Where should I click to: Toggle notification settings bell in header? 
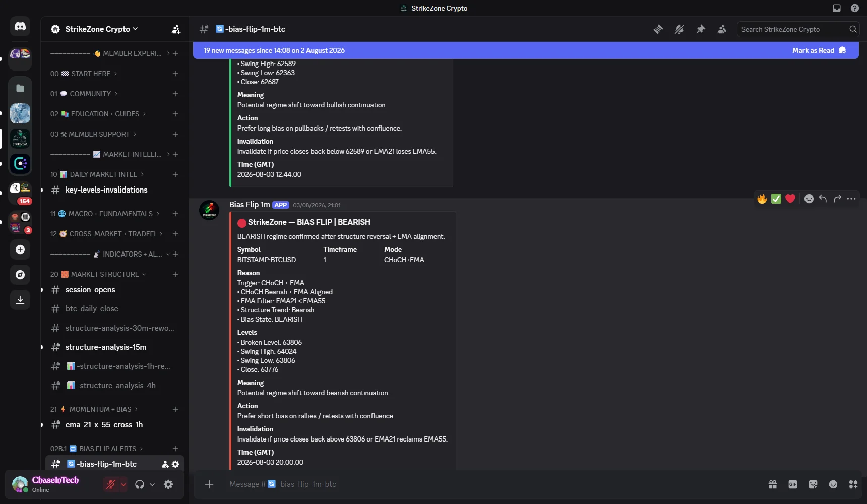tap(679, 29)
